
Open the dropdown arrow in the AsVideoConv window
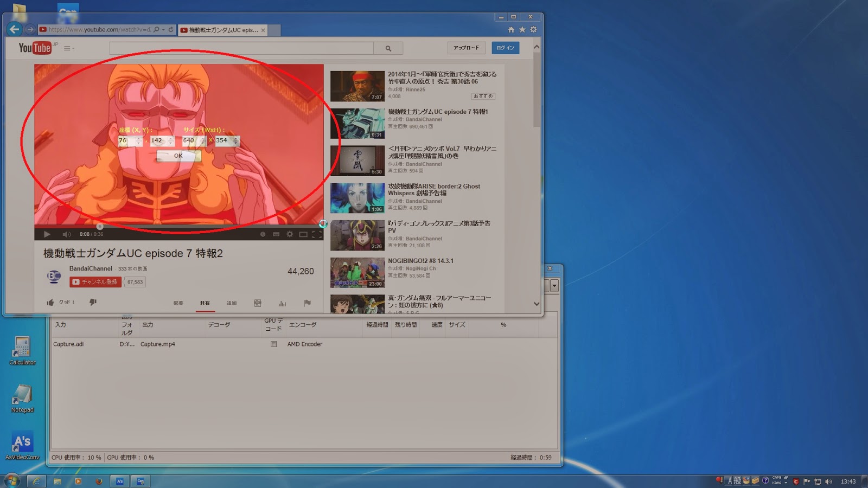pyautogui.click(x=554, y=286)
